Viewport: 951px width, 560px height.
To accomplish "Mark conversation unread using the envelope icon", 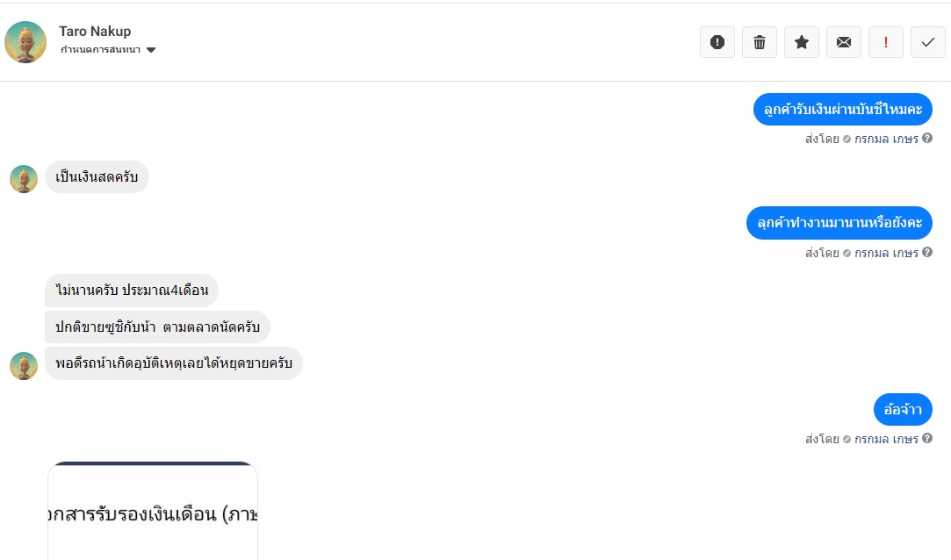I will [x=843, y=42].
